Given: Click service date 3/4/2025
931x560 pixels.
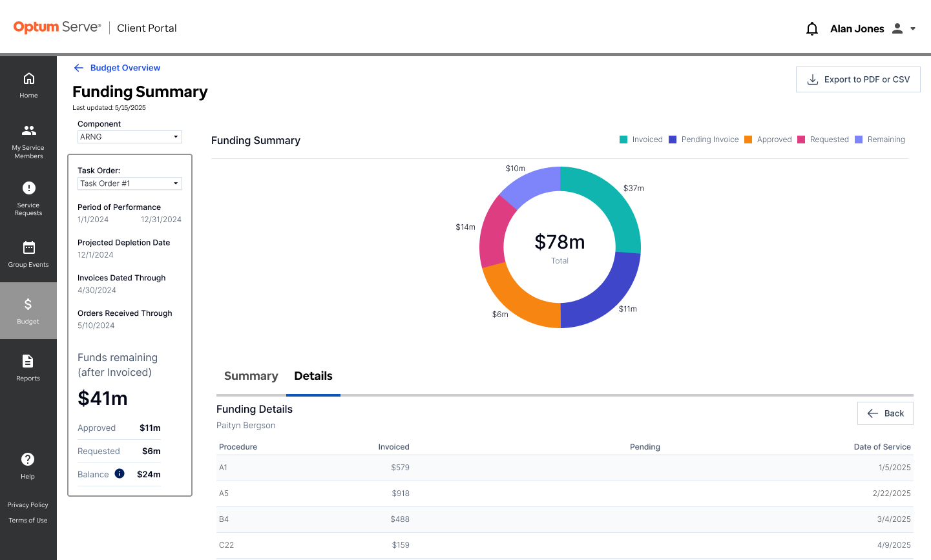Looking at the screenshot, I should click(x=894, y=519).
